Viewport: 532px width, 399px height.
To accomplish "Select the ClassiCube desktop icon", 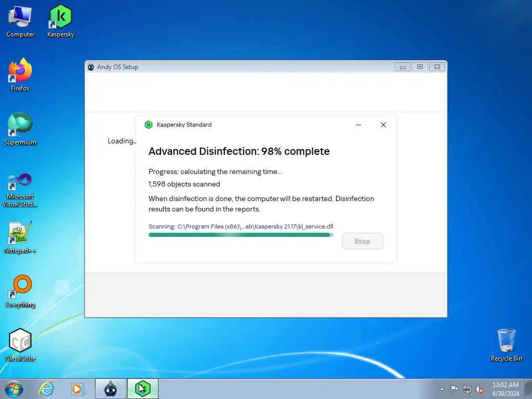I will pos(20,345).
